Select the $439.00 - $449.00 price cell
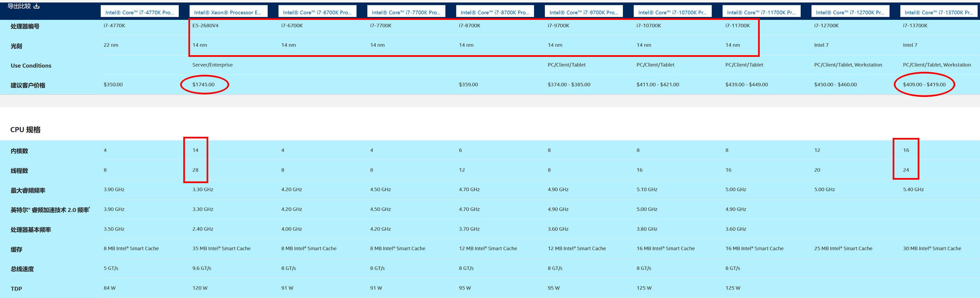The width and height of the screenshot is (980, 298). tap(746, 84)
